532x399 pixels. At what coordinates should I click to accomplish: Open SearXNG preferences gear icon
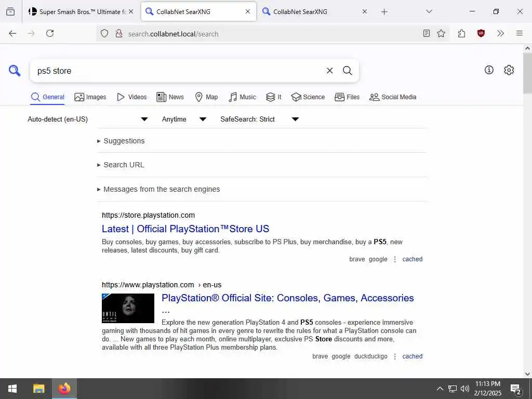[509, 70]
